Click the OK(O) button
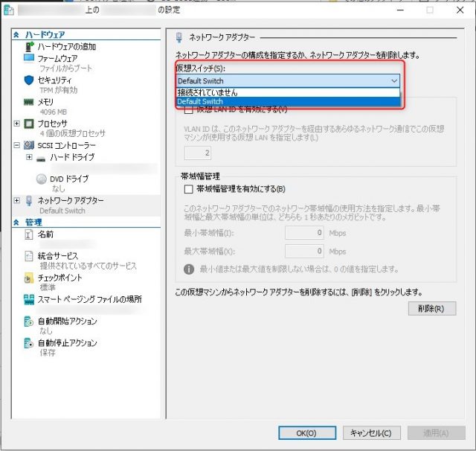The image size is (476, 451). [x=307, y=433]
